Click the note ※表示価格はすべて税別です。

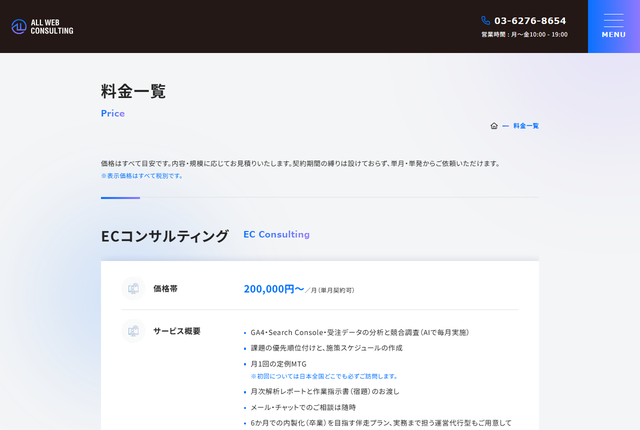pos(142,176)
